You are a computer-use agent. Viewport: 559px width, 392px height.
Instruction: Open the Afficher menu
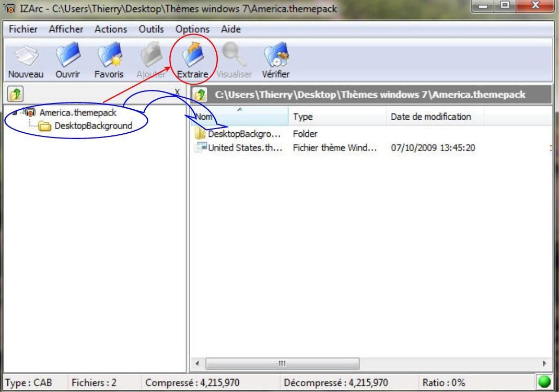66,29
